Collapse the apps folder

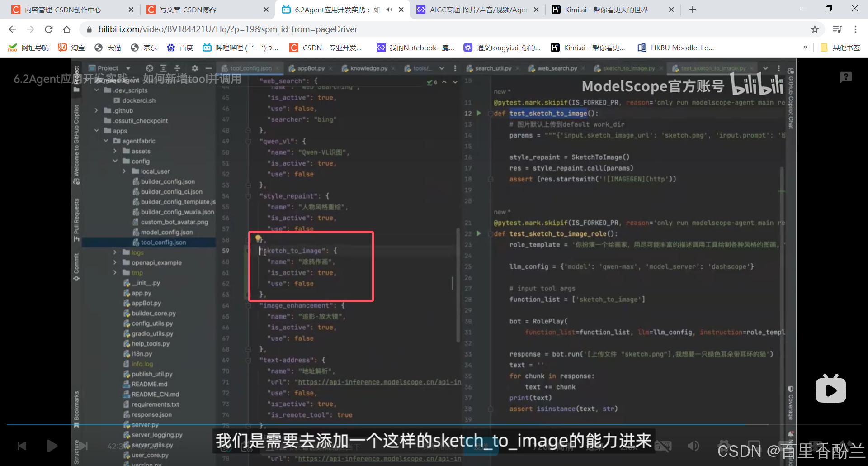[x=97, y=131]
